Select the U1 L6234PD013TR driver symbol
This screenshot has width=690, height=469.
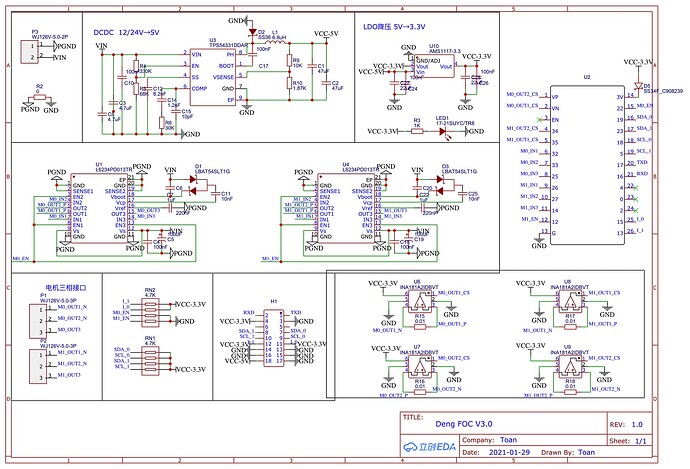[x=99, y=208]
